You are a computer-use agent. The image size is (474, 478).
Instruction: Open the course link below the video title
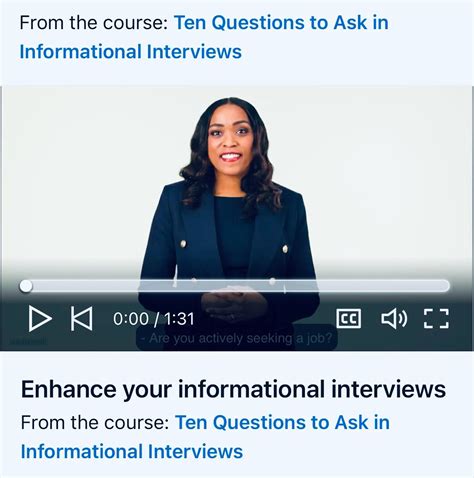pos(205,437)
